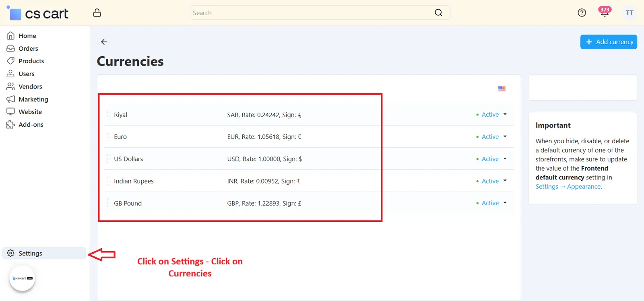
Task: Expand the Active status dropdown for Euro
Action: coord(491,137)
